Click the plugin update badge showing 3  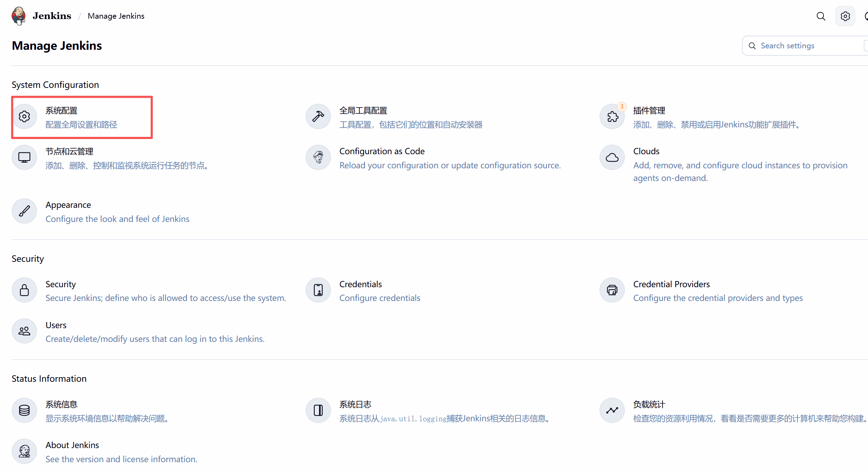pos(622,106)
